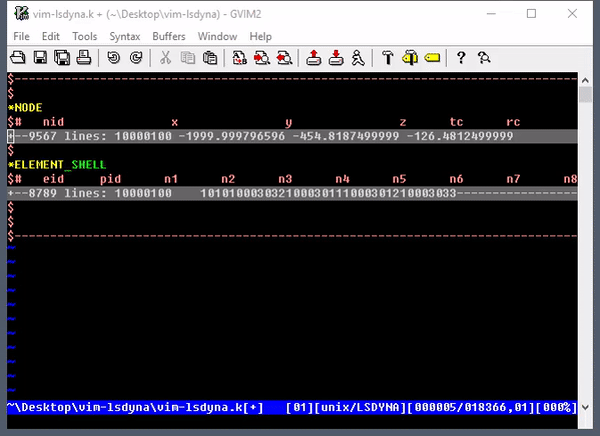Click the Find Next icon
Viewport: 600px width, 436px height.
point(262,58)
